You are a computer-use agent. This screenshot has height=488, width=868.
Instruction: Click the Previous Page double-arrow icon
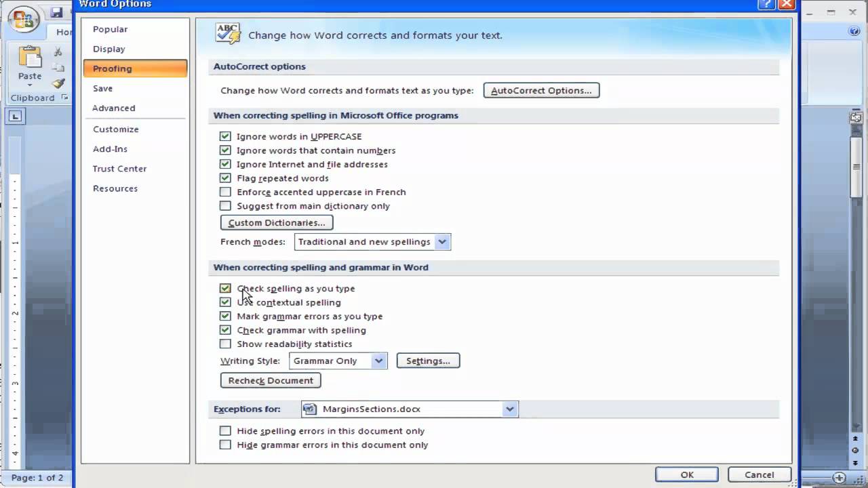(x=856, y=439)
